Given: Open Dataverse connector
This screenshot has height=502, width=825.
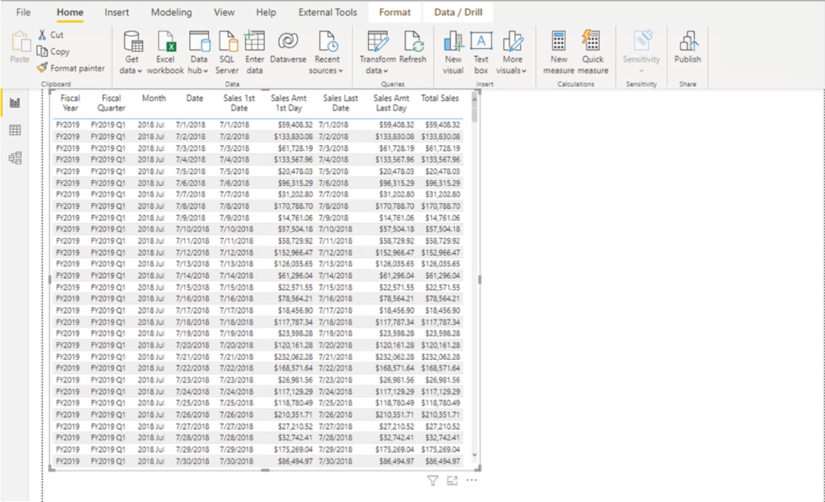Looking at the screenshot, I should [288, 41].
